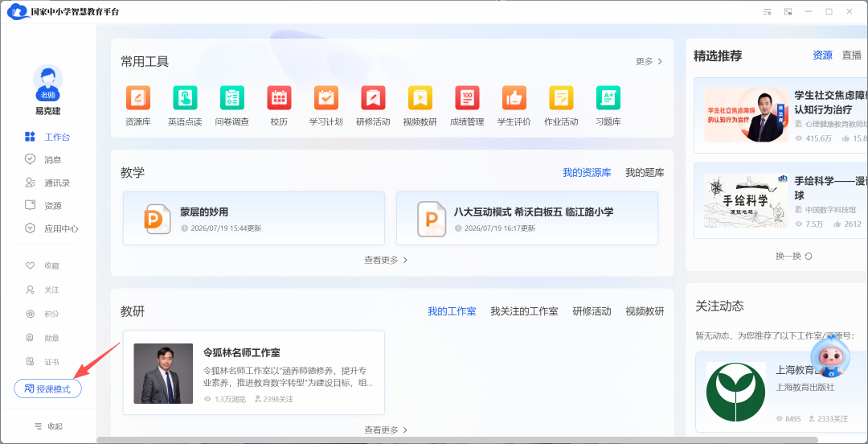868x444 pixels.
Task: Open 手绘科学 thumbnail
Action: [x=746, y=200]
